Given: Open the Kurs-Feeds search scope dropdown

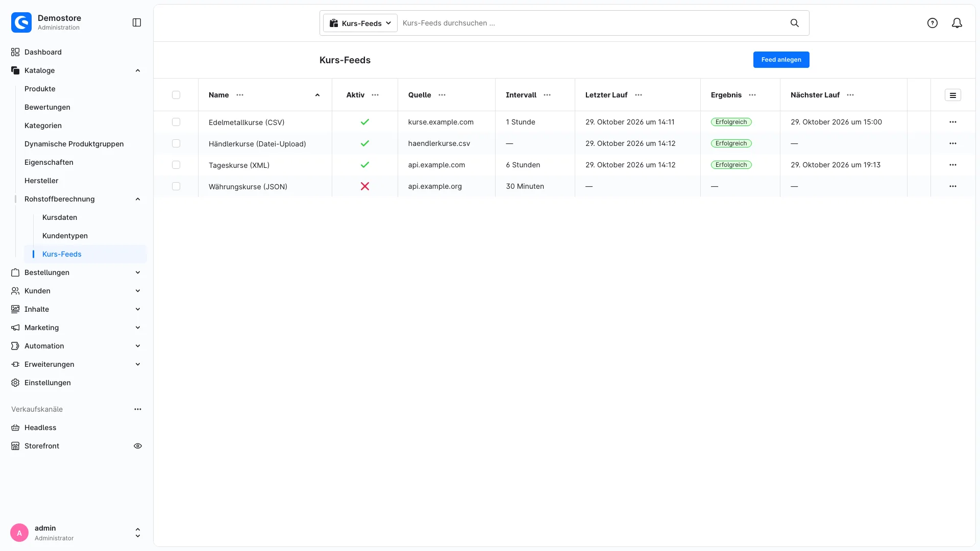Looking at the screenshot, I should pos(360,23).
